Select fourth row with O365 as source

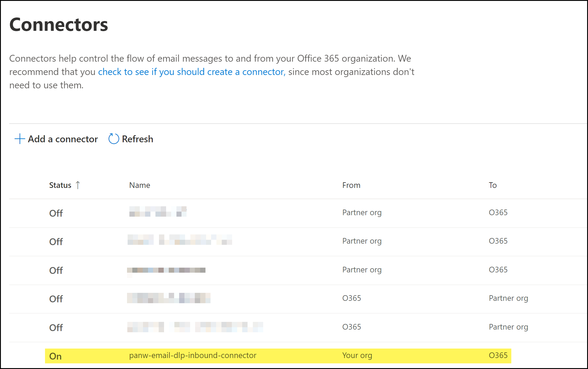pos(351,298)
